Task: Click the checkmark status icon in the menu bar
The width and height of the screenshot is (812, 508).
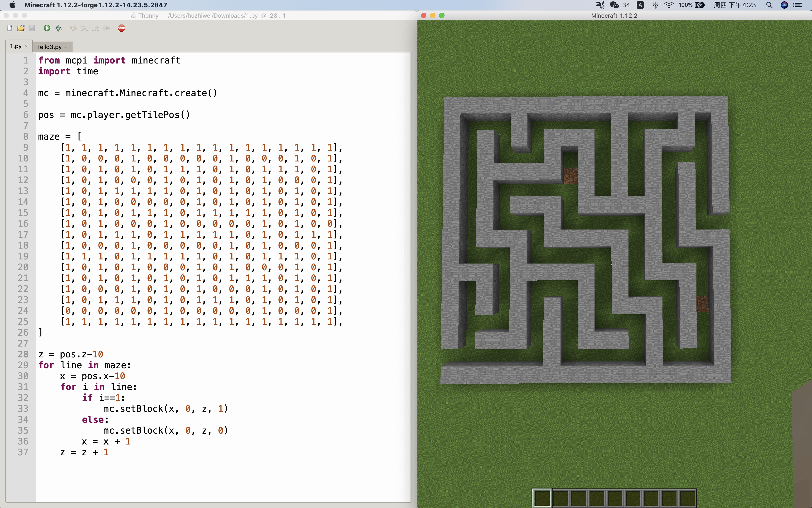Action: [600, 5]
